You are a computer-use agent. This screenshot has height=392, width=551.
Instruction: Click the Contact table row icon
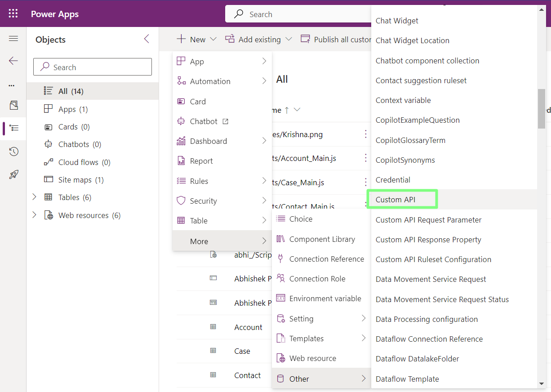coord(213,375)
